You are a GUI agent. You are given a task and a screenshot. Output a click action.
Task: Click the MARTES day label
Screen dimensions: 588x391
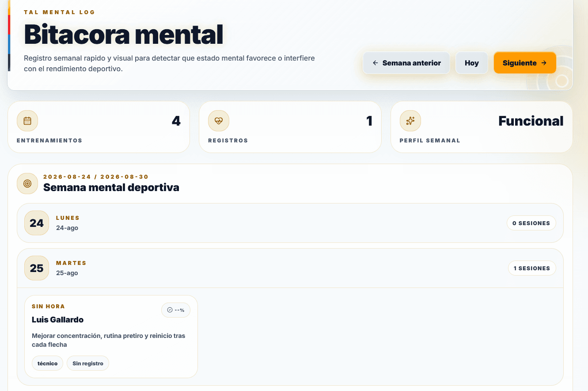(71, 263)
